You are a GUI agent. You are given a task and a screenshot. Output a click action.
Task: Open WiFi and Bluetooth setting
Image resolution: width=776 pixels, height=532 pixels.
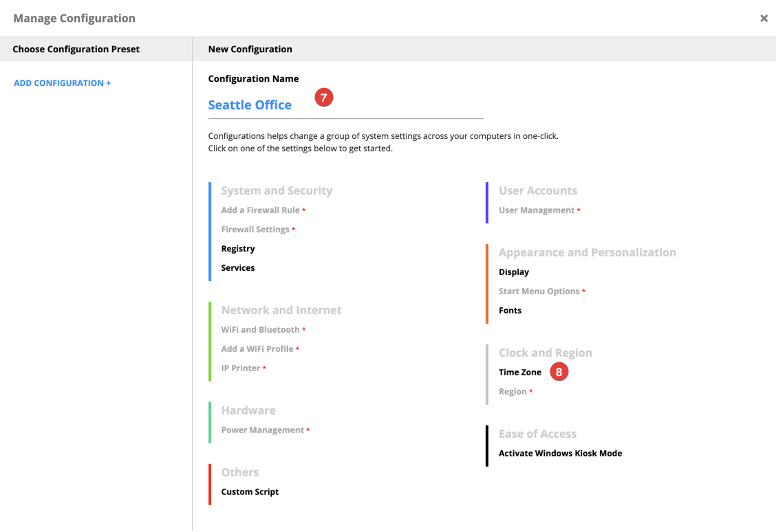coord(260,330)
